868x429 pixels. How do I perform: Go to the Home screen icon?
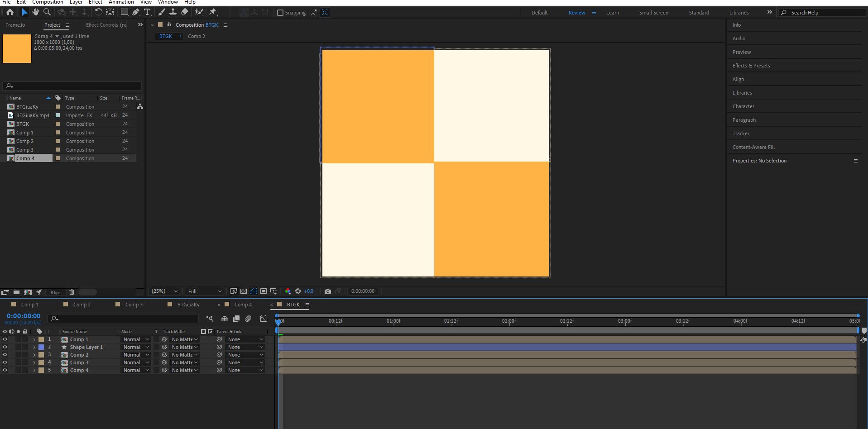tap(10, 12)
